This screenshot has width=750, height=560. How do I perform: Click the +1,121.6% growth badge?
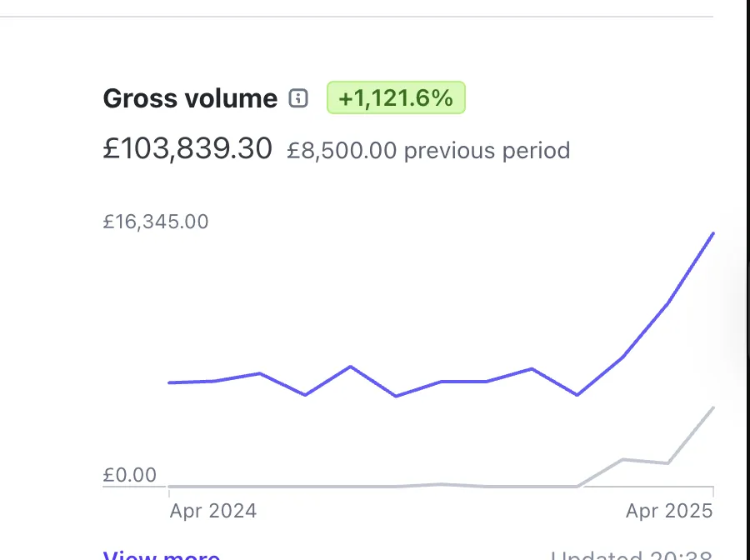(x=396, y=98)
